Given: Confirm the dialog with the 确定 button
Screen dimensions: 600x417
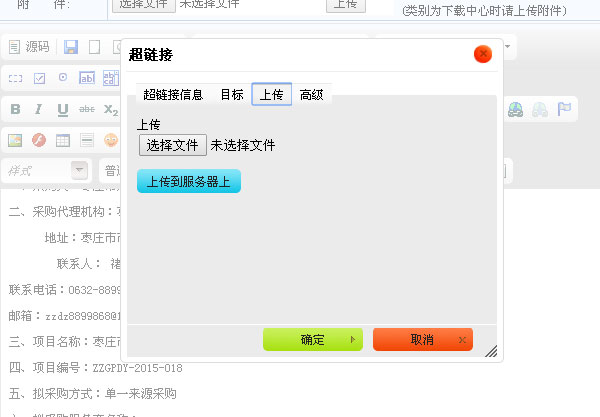Looking at the screenshot, I should coord(313,340).
